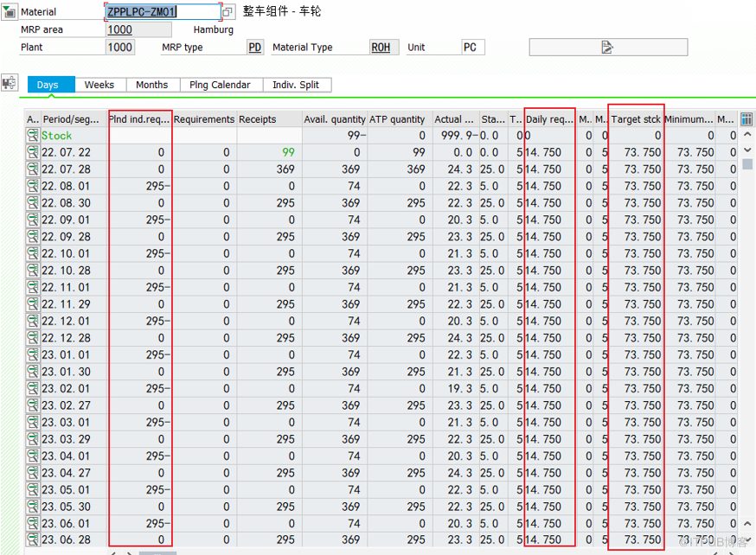This screenshot has height=555, width=756.
Task: Open details icon for the 22.08.30 row
Action: 33,203
